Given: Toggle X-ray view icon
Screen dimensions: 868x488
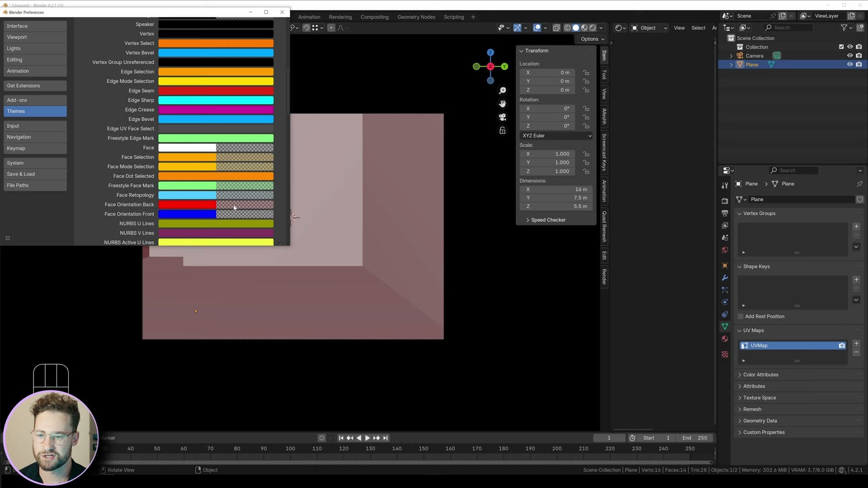Looking at the screenshot, I should pos(557,28).
